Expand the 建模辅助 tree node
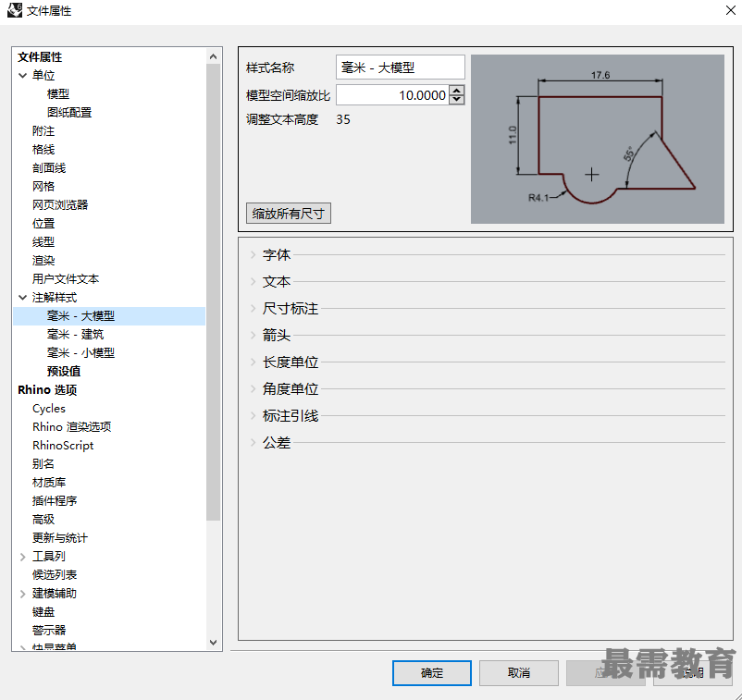 point(22,594)
